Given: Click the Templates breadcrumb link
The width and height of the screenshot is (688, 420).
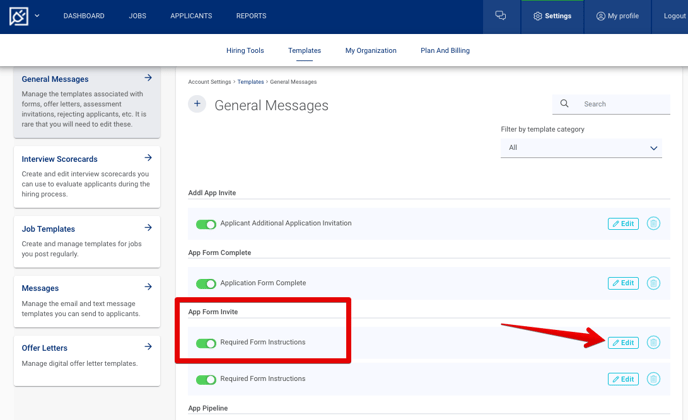Looking at the screenshot, I should point(251,82).
